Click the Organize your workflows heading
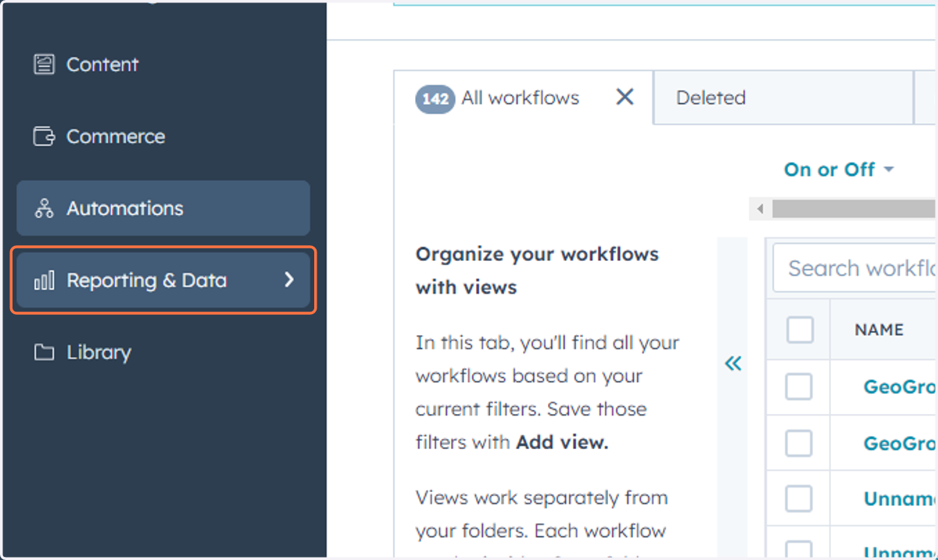The height and width of the screenshot is (560, 938). point(537,270)
